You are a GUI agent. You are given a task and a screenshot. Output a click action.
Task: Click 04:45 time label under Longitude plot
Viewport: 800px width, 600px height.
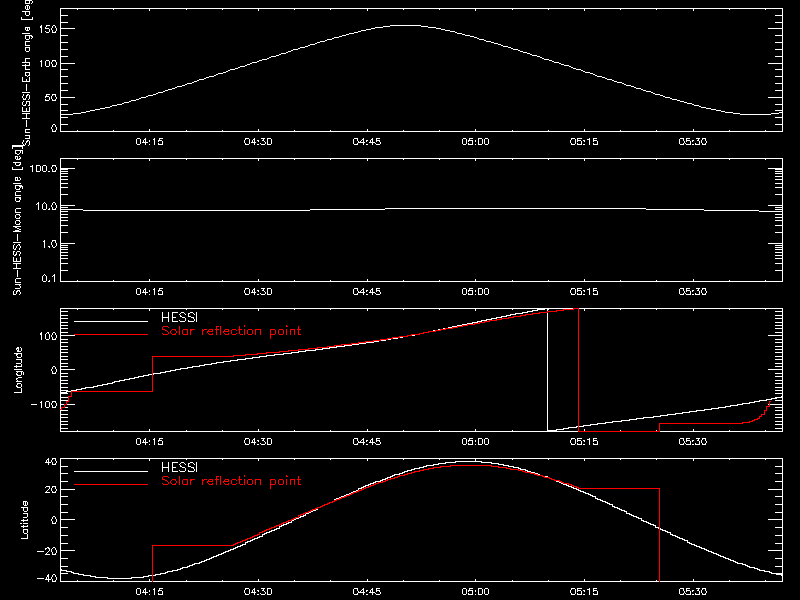tap(367, 442)
